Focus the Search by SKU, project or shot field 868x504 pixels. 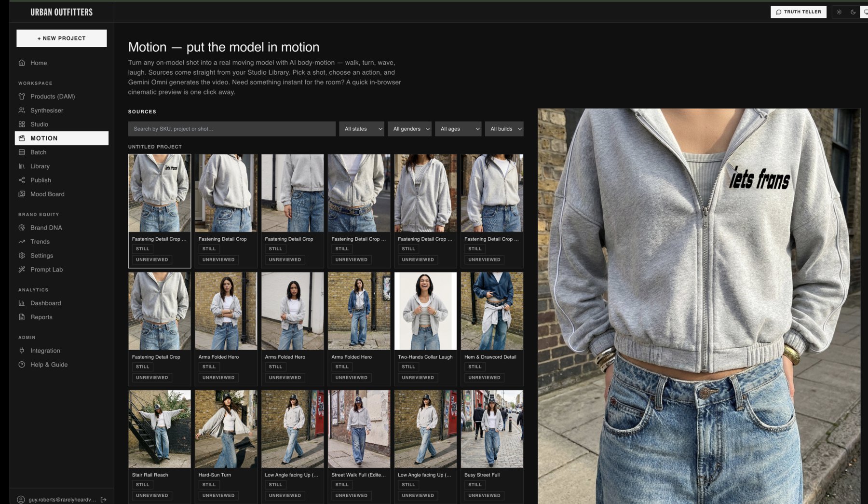click(x=232, y=129)
